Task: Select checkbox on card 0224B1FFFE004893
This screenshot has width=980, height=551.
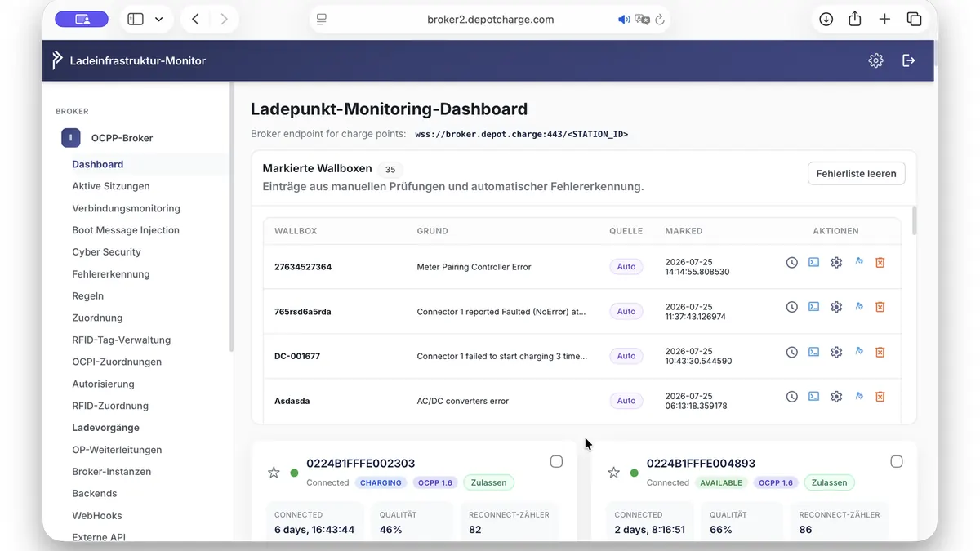Action: [x=896, y=462]
